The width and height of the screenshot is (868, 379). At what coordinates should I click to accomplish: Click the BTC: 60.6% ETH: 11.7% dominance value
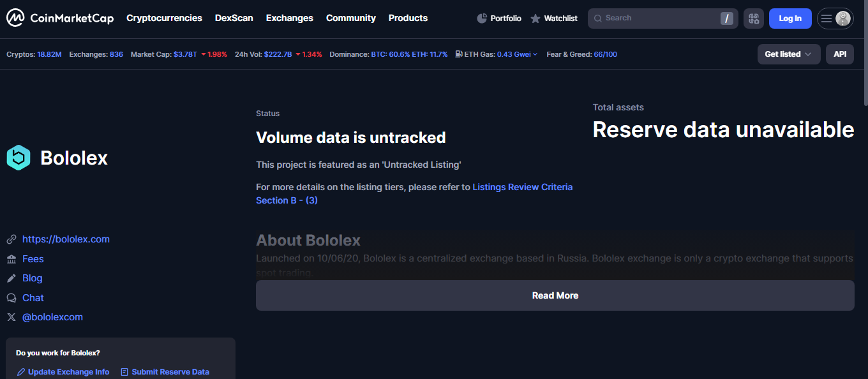tap(409, 54)
